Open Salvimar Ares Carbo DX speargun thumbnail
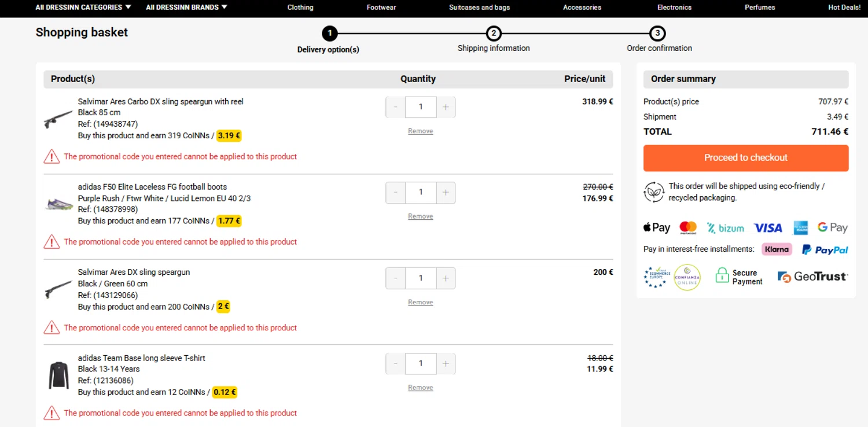The height and width of the screenshot is (427, 868). [58, 119]
